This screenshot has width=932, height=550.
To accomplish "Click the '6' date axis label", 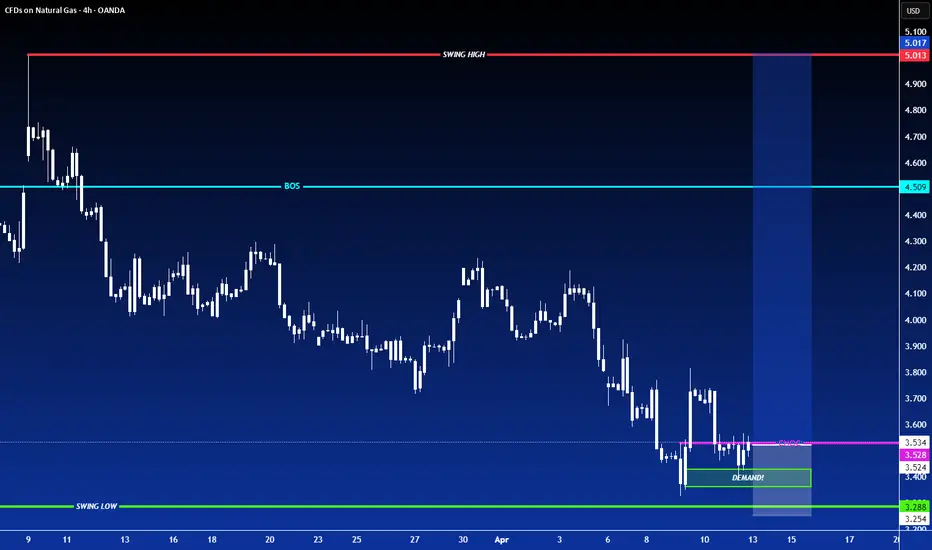I will 607,540.
